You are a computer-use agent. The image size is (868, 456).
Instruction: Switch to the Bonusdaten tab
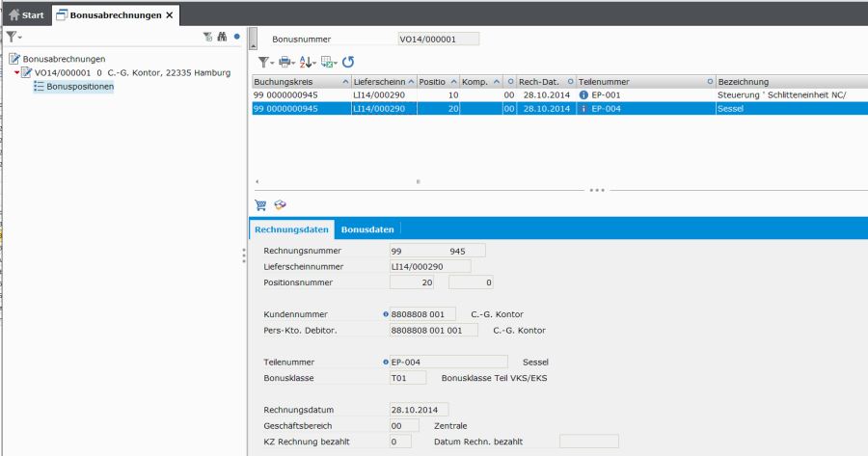(x=367, y=229)
